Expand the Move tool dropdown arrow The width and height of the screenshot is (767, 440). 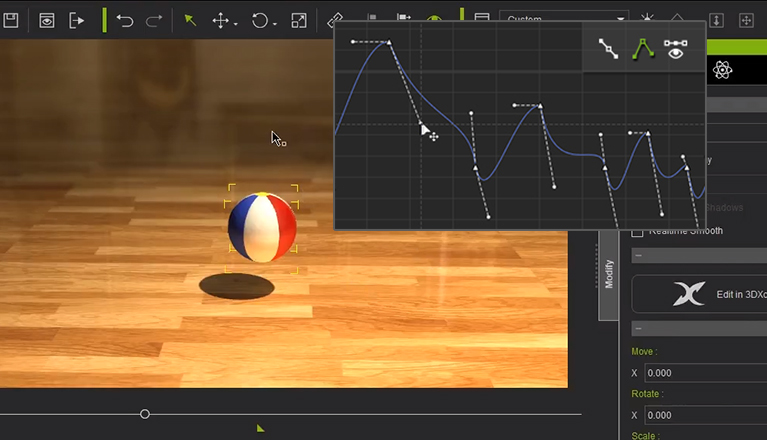click(235, 24)
